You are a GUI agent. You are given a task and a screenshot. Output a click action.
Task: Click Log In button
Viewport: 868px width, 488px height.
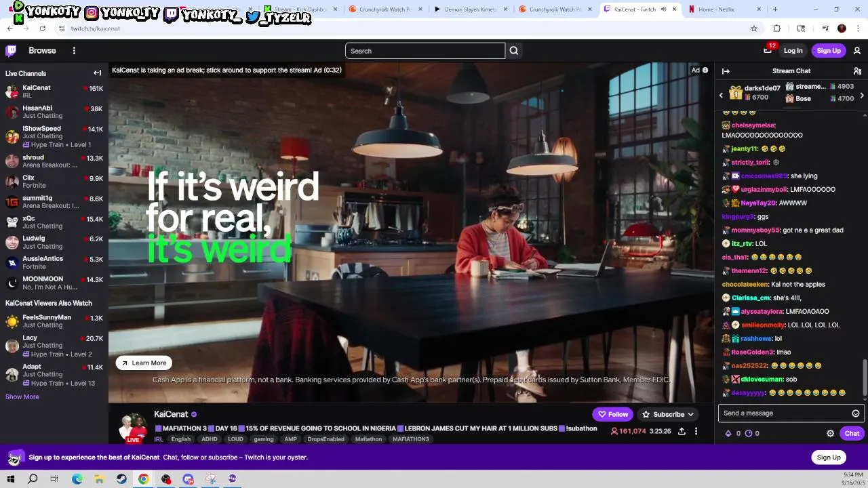793,51
